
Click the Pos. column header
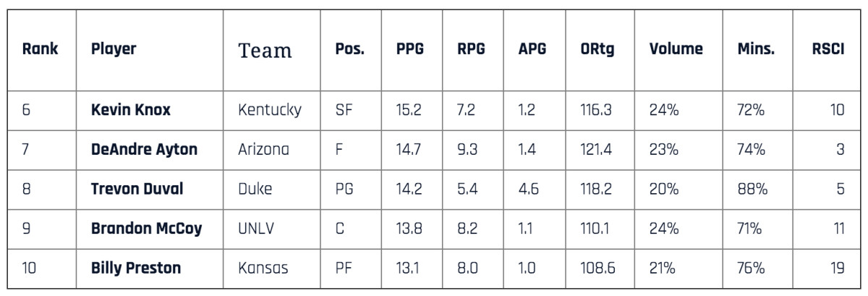tap(349, 50)
